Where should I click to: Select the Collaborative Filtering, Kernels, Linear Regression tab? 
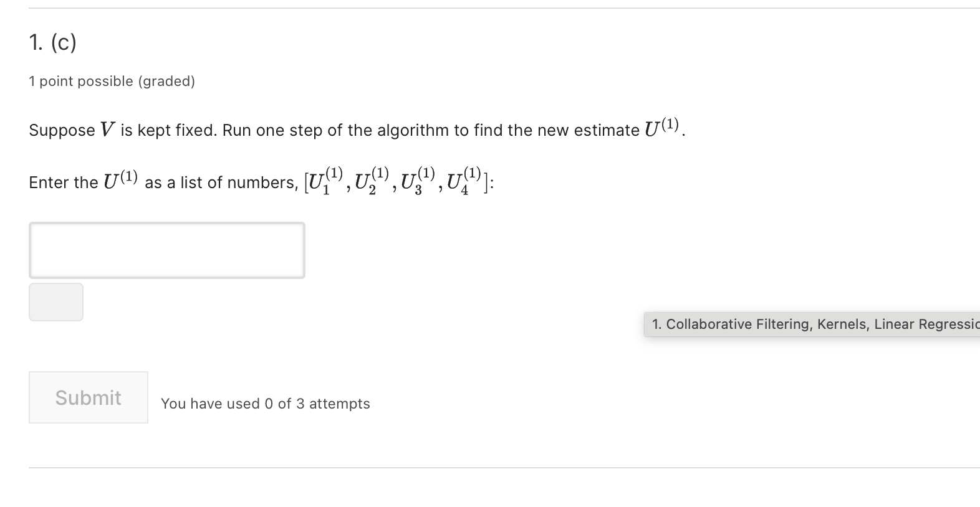point(810,324)
